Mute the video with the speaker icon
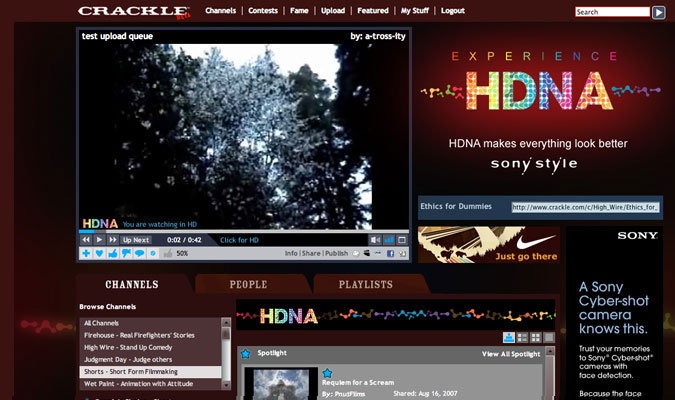The image size is (675, 400). coord(375,240)
